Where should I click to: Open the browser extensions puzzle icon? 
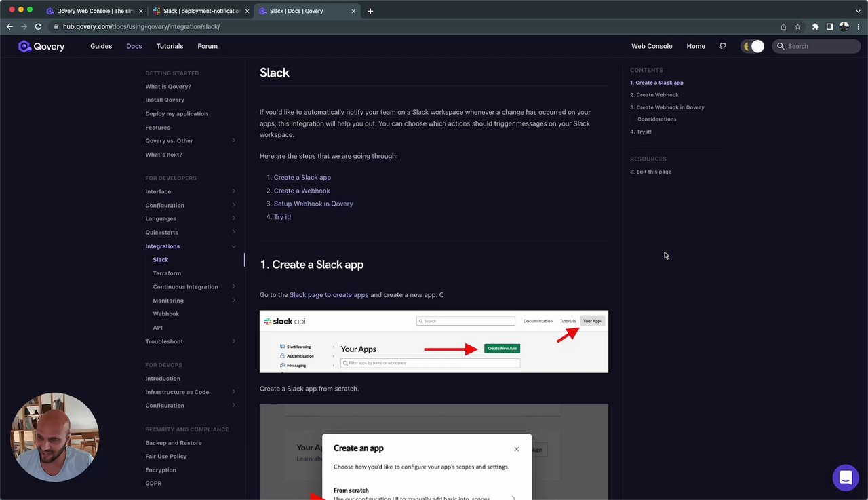tap(815, 26)
